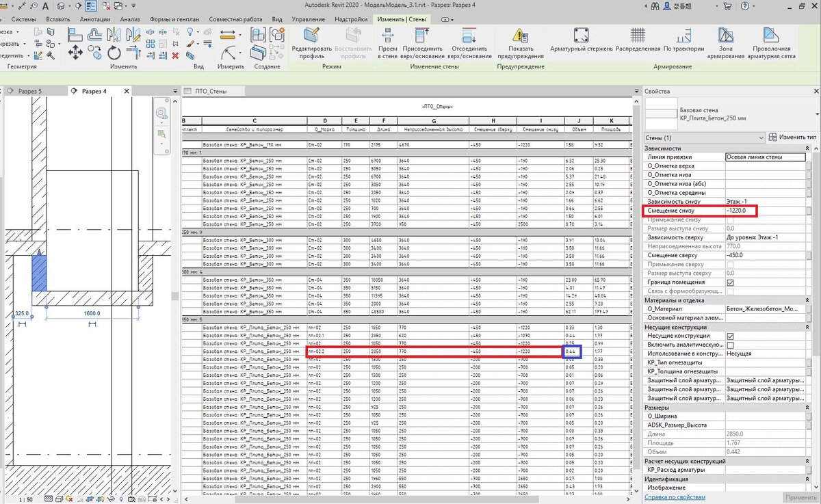The width and height of the screenshot is (821, 504).
Task: Click the Align tool in Modify panel
Action: (75, 34)
